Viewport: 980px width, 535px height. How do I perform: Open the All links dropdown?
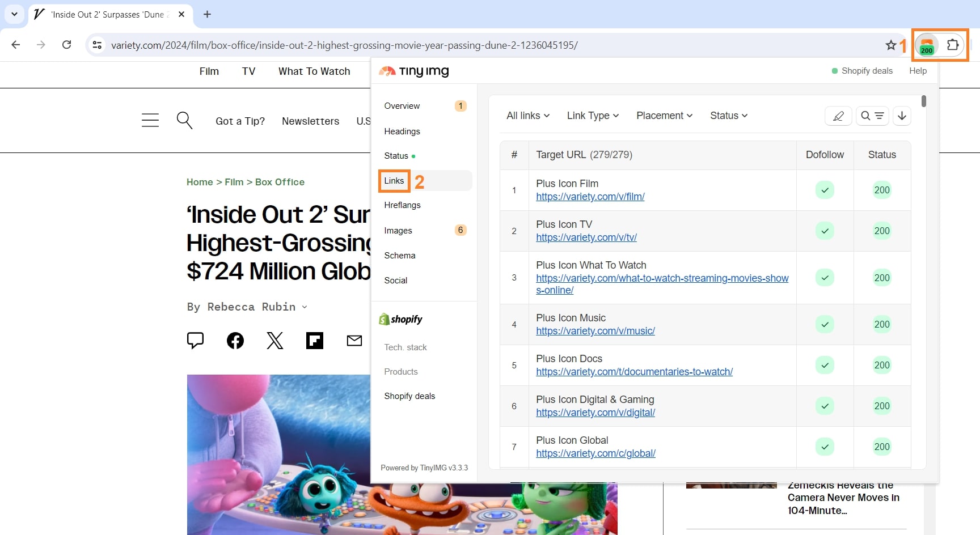527,116
